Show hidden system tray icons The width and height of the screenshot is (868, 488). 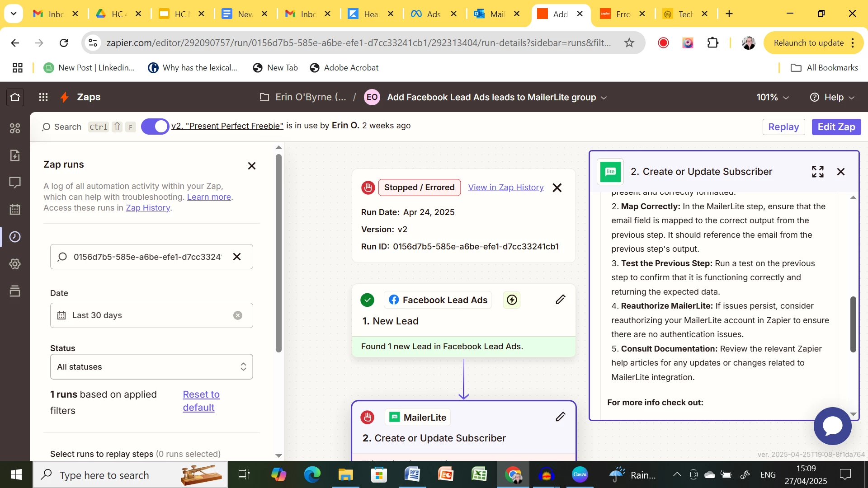(677, 474)
